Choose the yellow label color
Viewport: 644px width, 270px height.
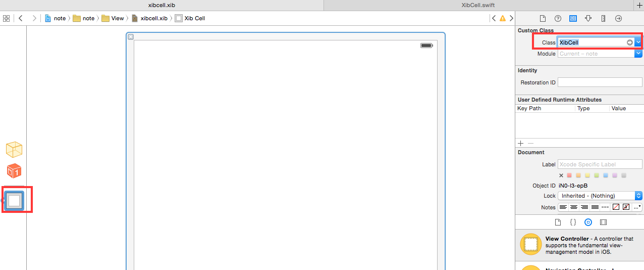pyautogui.click(x=587, y=175)
